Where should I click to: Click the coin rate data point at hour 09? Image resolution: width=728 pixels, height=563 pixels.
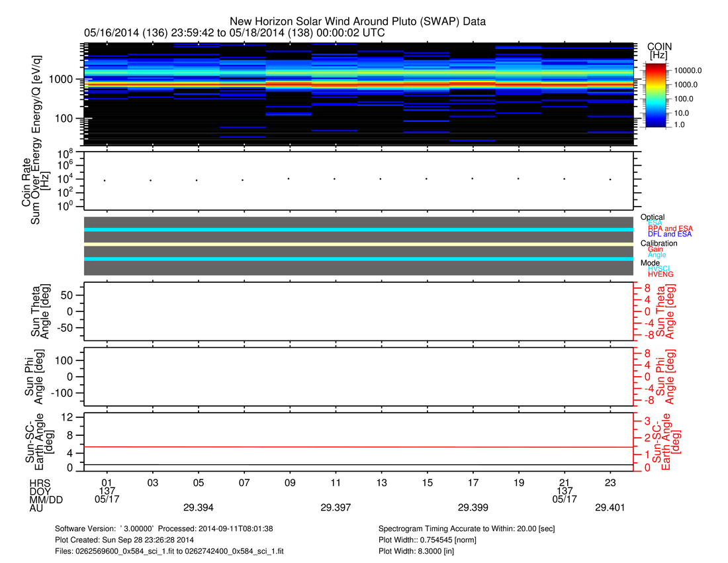pos(289,178)
